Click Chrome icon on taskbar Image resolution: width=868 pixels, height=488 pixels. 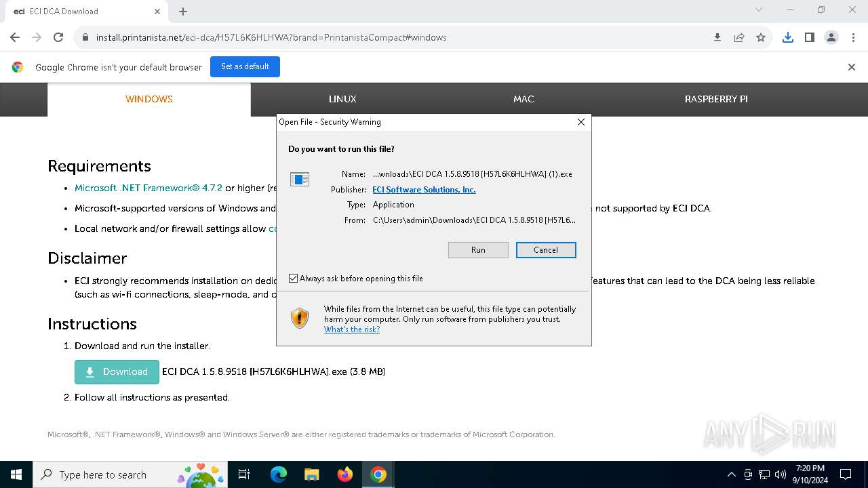(378, 474)
